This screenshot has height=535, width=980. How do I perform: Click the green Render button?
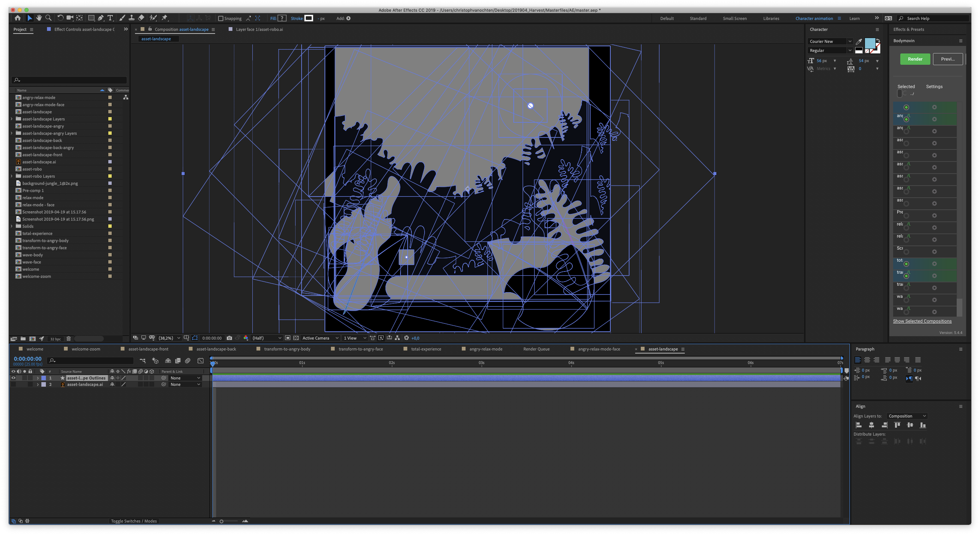tap(915, 59)
